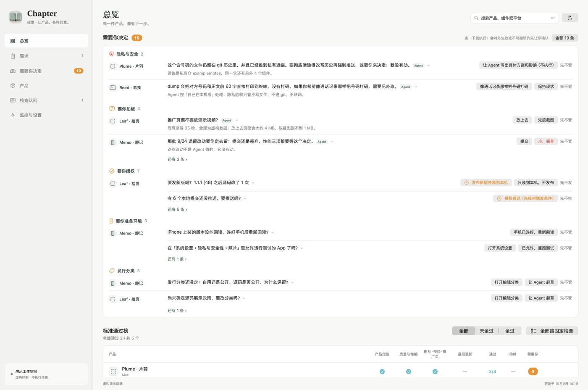Viewport: 588px width, 390px height.
Task: Click Plume icon in 隐私与安全 group
Action: click(113, 66)
